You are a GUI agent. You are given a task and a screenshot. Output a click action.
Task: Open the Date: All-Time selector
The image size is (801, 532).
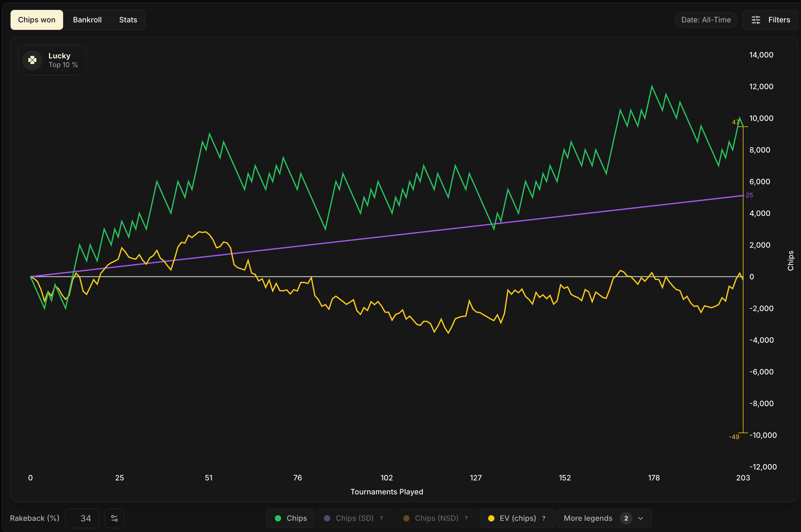pos(706,20)
